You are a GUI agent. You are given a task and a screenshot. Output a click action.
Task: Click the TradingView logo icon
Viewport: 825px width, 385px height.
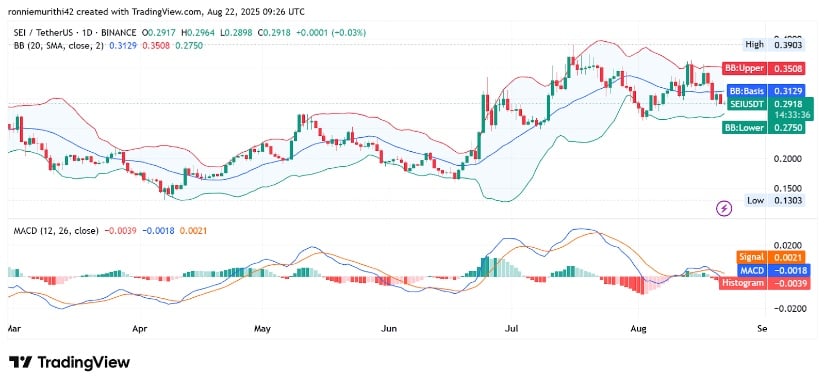click(x=21, y=362)
